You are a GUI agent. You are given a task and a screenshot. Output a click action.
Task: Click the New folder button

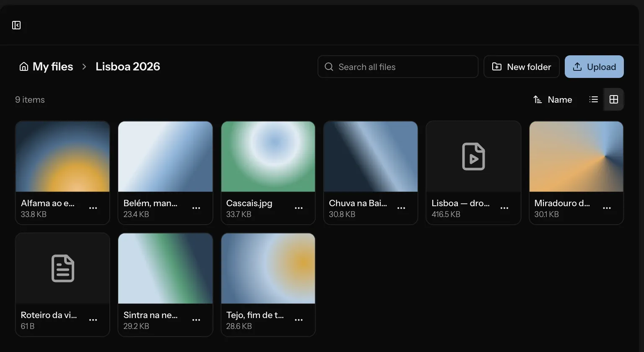point(522,67)
